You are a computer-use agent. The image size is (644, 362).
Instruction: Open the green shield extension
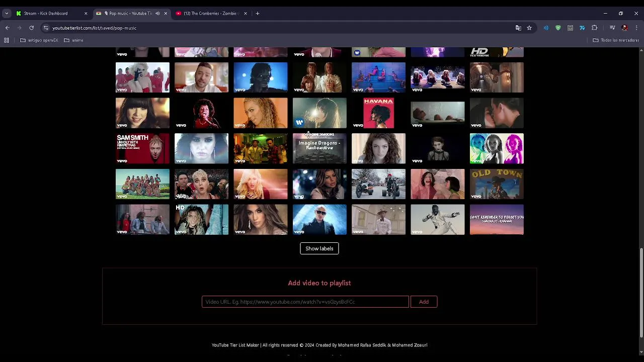(558, 28)
